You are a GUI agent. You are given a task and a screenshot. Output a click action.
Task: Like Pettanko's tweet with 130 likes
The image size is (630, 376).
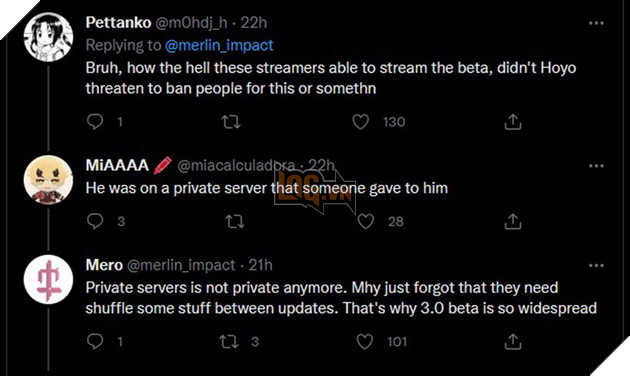point(360,122)
